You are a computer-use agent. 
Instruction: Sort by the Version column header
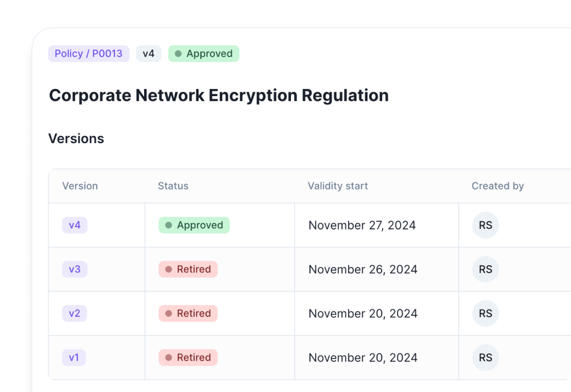click(x=80, y=186)
